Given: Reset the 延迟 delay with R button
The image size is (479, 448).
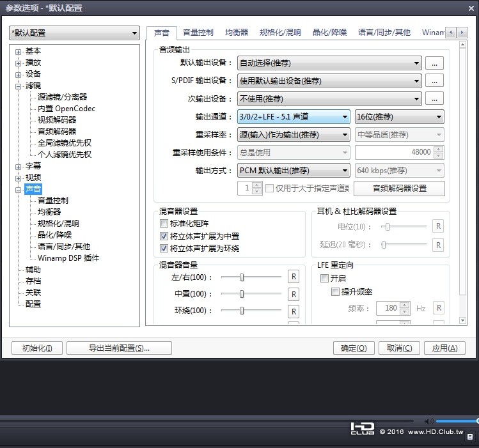Looking at the screenshot, I should point(438,245).
